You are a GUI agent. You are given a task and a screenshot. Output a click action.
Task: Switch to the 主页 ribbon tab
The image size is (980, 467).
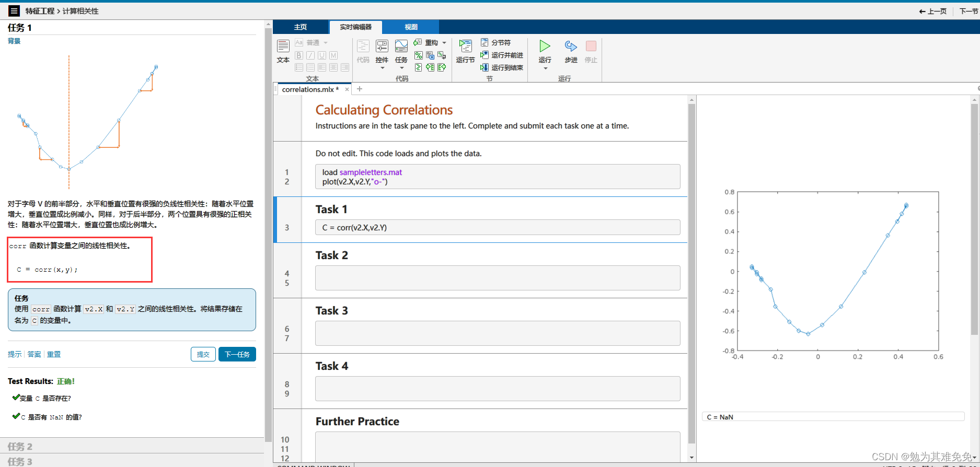click(301, 27)
